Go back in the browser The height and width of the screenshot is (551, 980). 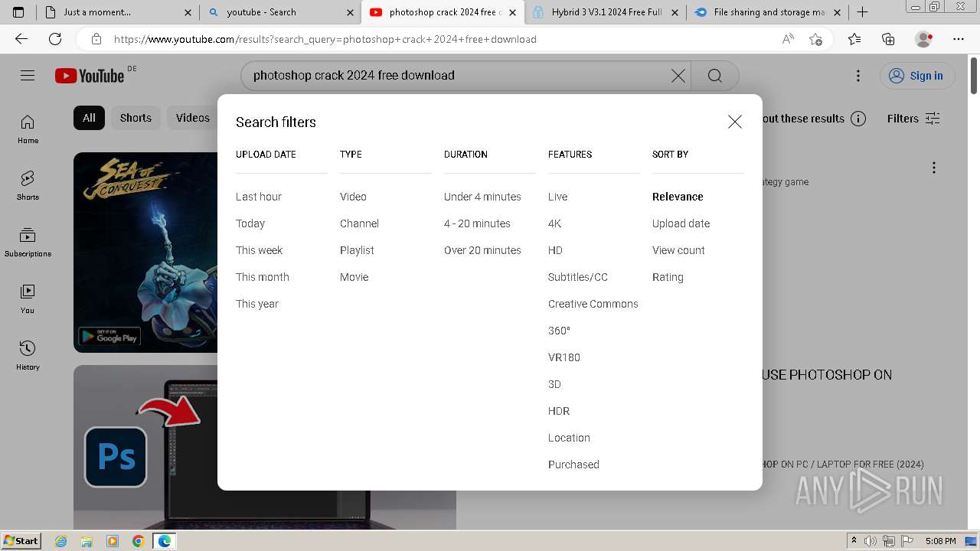21,39
